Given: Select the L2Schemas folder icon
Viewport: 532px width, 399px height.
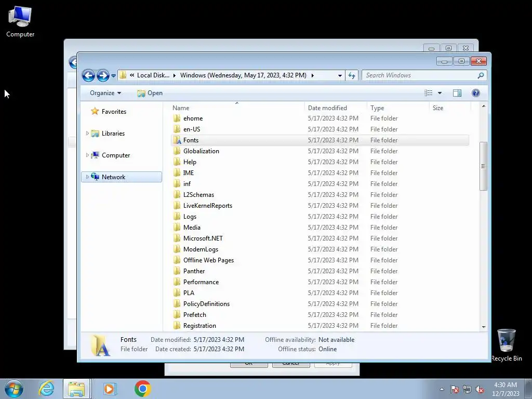Looking at the screenshot, I should 177,194.
